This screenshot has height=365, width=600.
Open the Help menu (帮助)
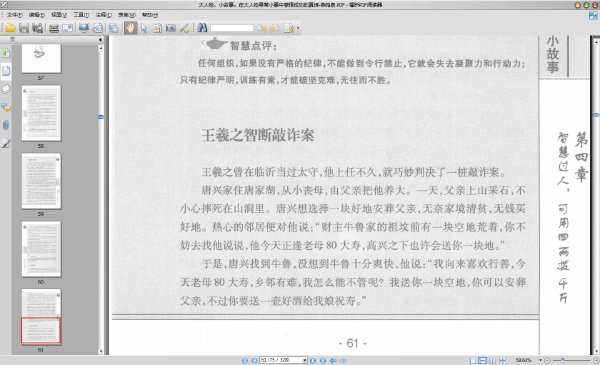150,15
